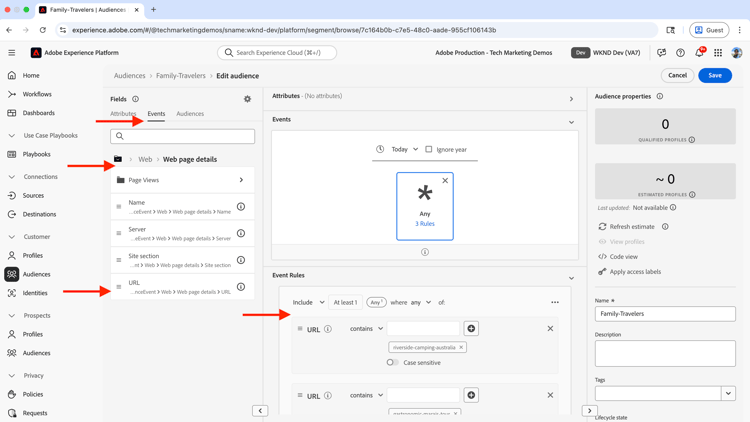This screenshot has height=422, width=750.
Task: Add value to first URL rule
Action: click(471, 328)
